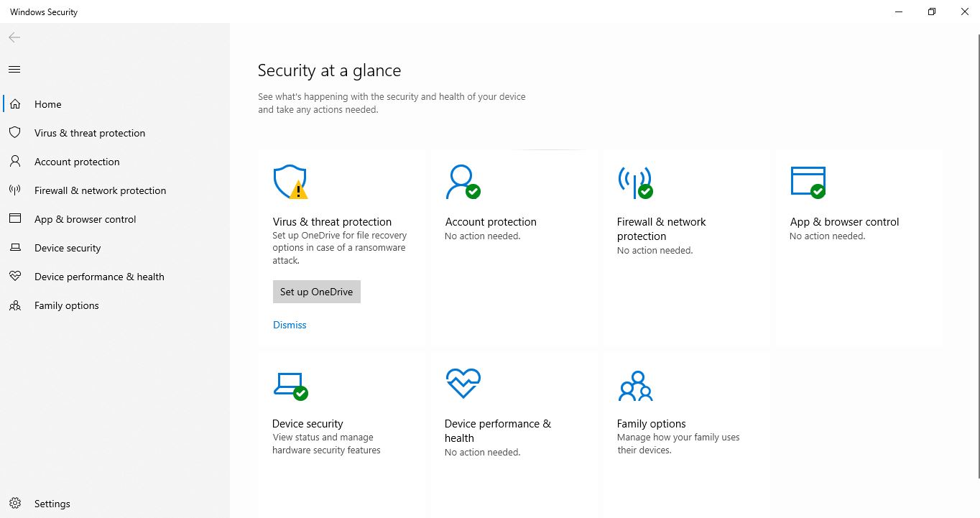980x518 pixels.
Task: Click the Device performance & health heart icon
Action: tap(14, 276)
